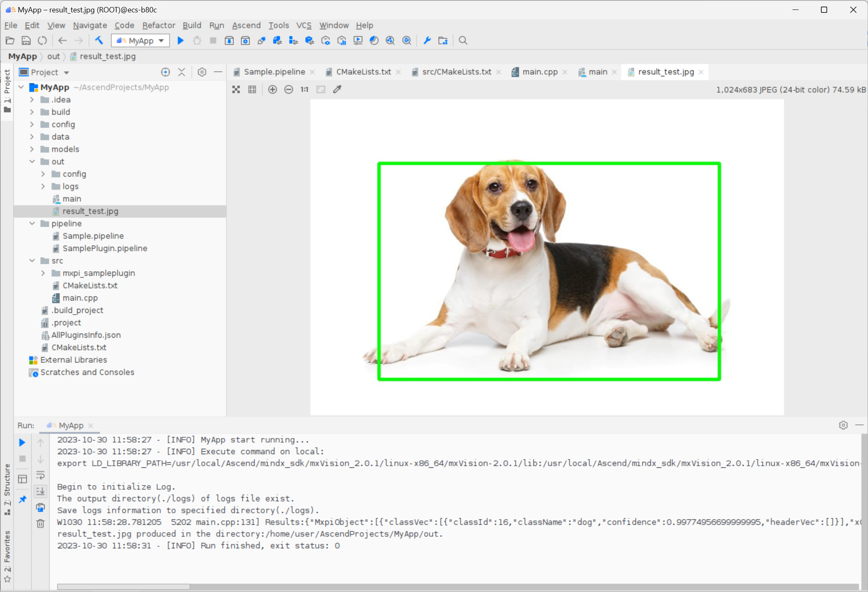Click the Run console horizontal scrollbar

click(x=123, y=587)
